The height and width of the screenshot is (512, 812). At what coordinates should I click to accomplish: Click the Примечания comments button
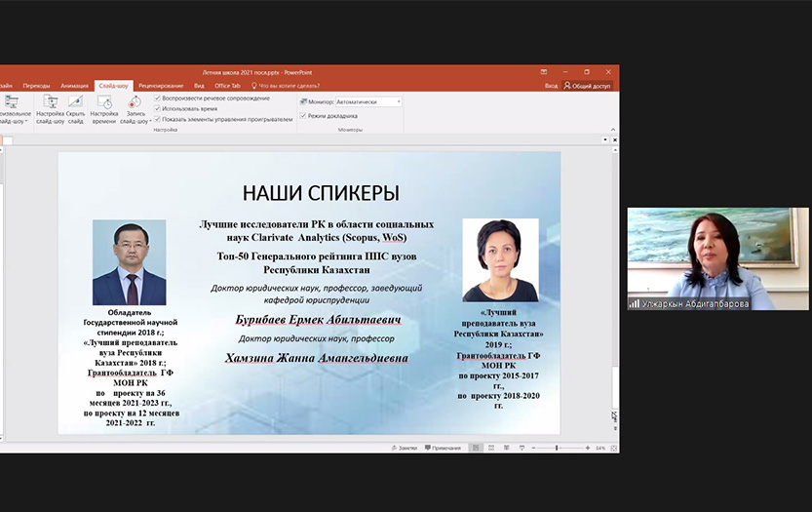click(x=443, y=448)
